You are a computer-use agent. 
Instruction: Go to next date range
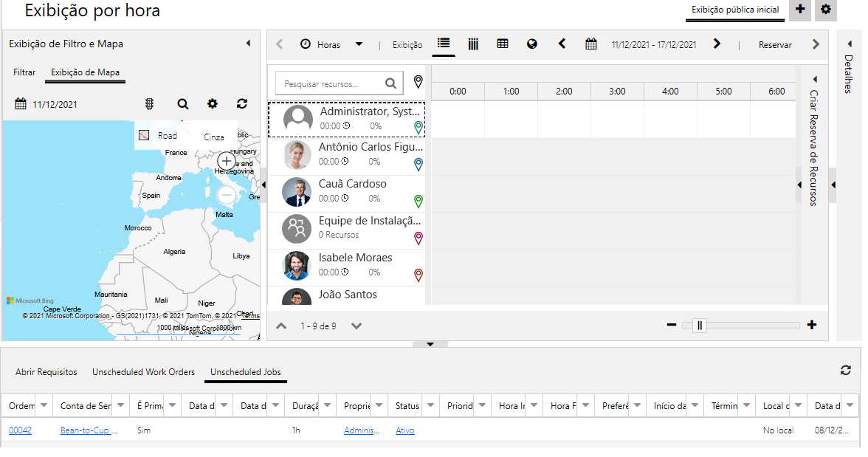coord(717,44)
